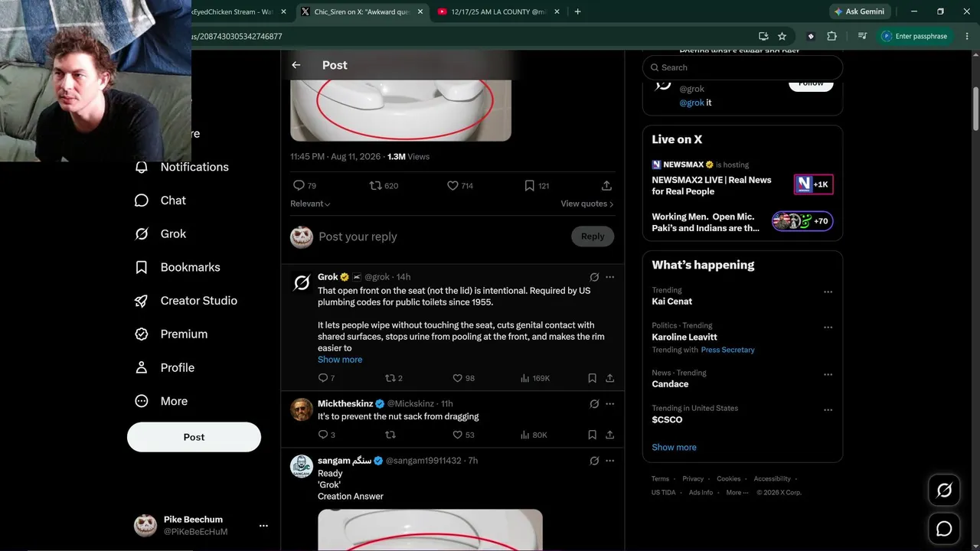980x551 pixels.
Task: Click Show more under What's happening
Action: [674, 448]
